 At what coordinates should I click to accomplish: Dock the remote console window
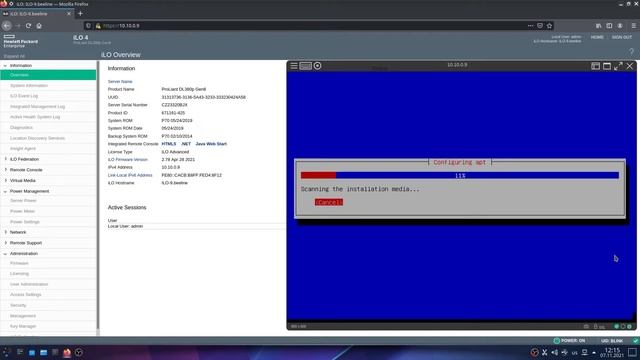click(x=596, y=66)
